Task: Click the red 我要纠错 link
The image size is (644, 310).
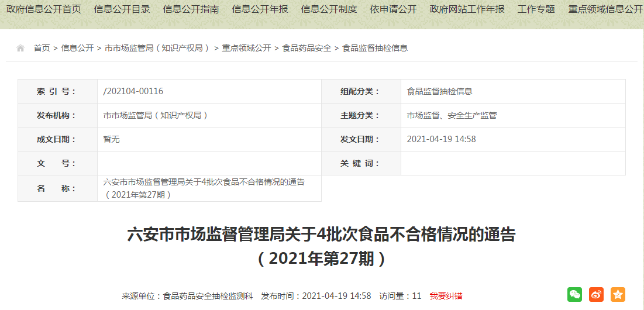Action: 446,296
